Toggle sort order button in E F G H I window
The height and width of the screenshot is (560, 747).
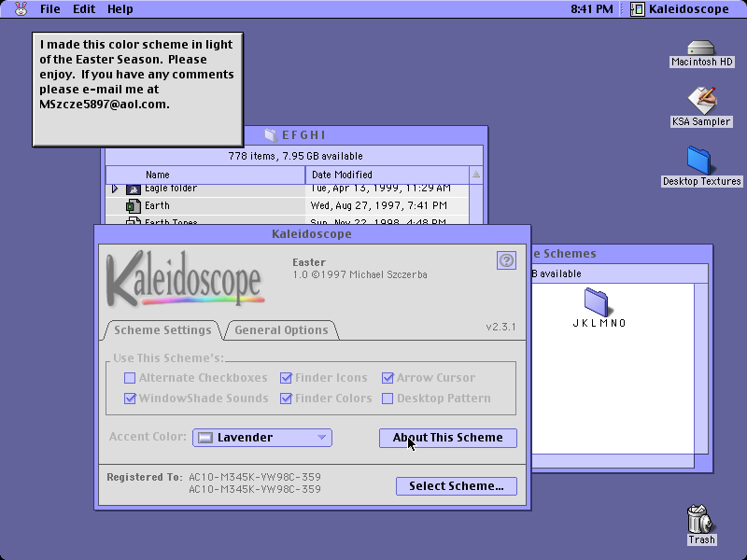click(x=476, y=175)
